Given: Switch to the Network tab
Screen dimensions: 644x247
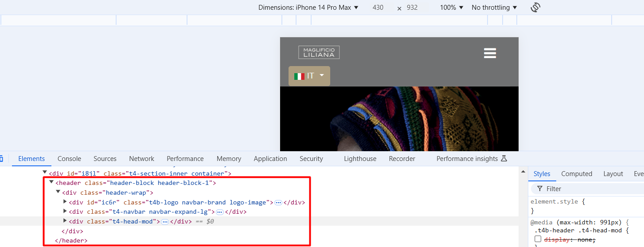Looking at the screenshot, I should [x=141, y=159].
